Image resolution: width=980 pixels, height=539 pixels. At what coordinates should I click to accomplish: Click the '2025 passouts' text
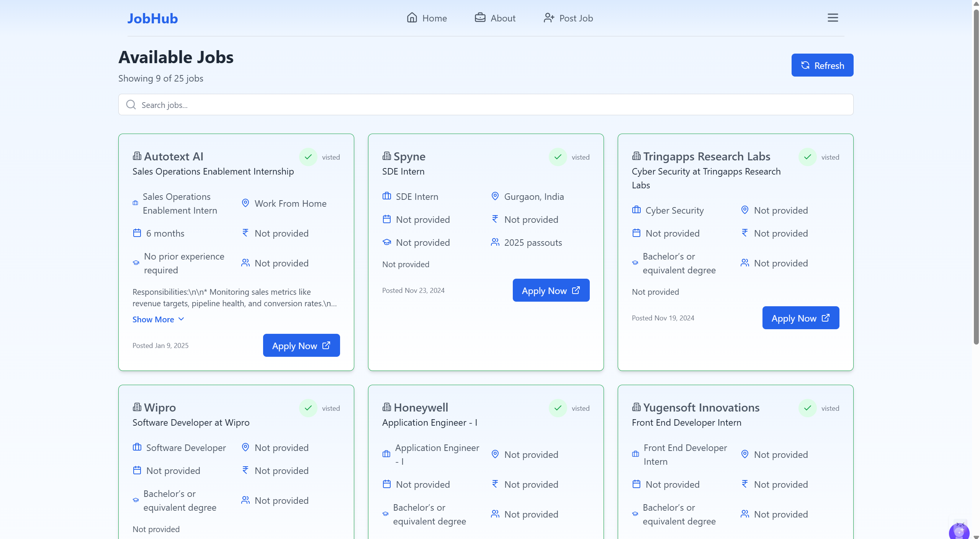[533, 243]
